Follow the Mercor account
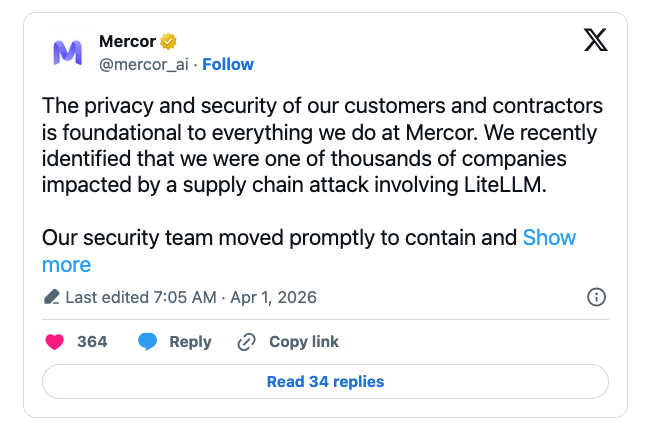 (228, 64)
